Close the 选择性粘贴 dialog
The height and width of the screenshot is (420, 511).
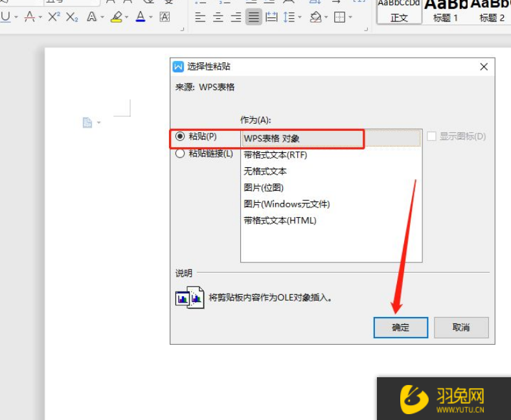point(484,67)
